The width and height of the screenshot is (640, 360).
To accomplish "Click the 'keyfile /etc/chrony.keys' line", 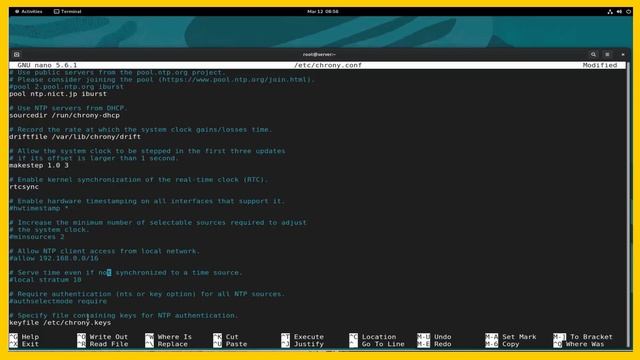I will click(60, 322).
